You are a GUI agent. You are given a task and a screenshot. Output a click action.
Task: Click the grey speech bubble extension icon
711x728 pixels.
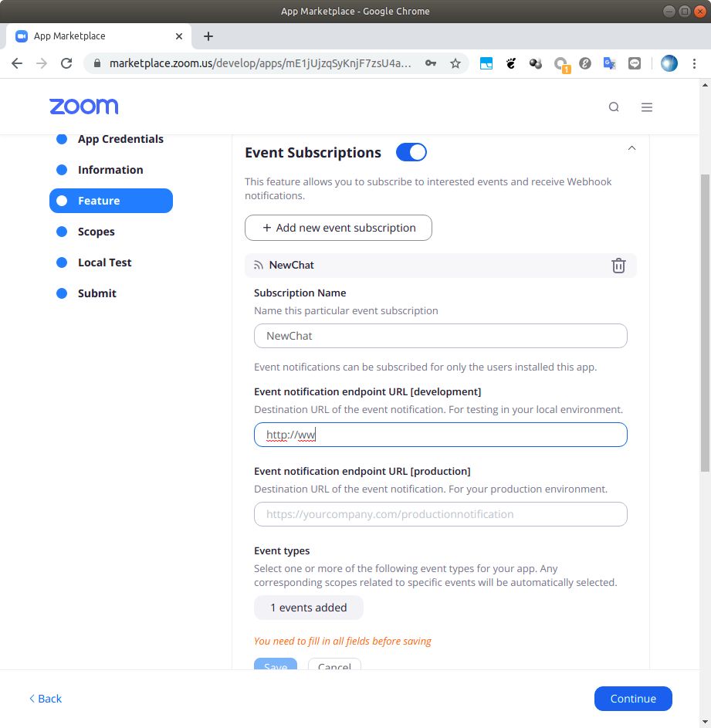tap(635, 63)
